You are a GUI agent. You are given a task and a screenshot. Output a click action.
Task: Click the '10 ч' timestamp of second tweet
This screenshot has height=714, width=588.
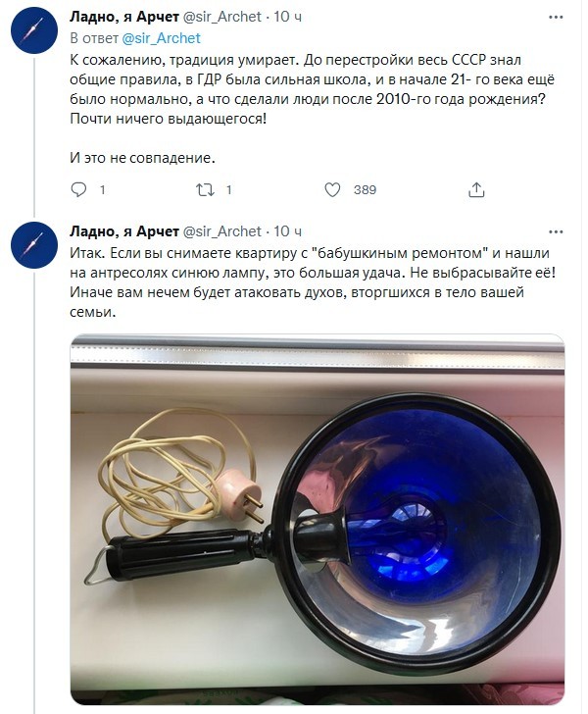(287, 231)
